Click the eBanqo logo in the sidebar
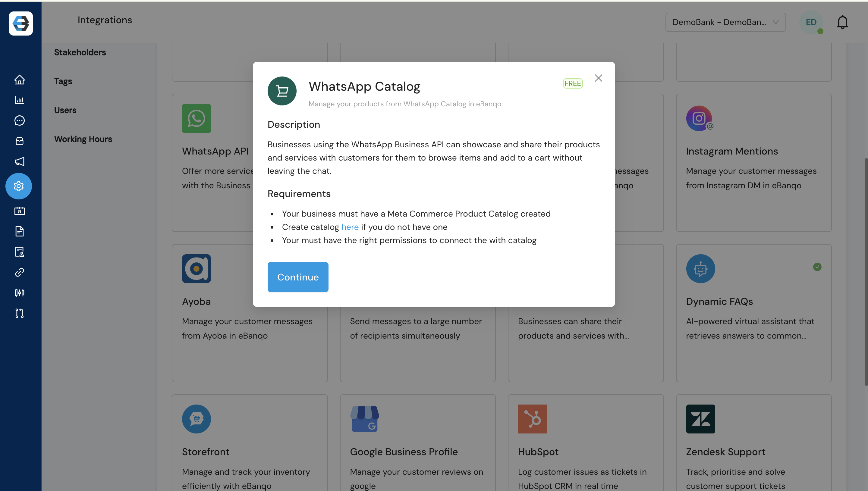 [20, 23]
